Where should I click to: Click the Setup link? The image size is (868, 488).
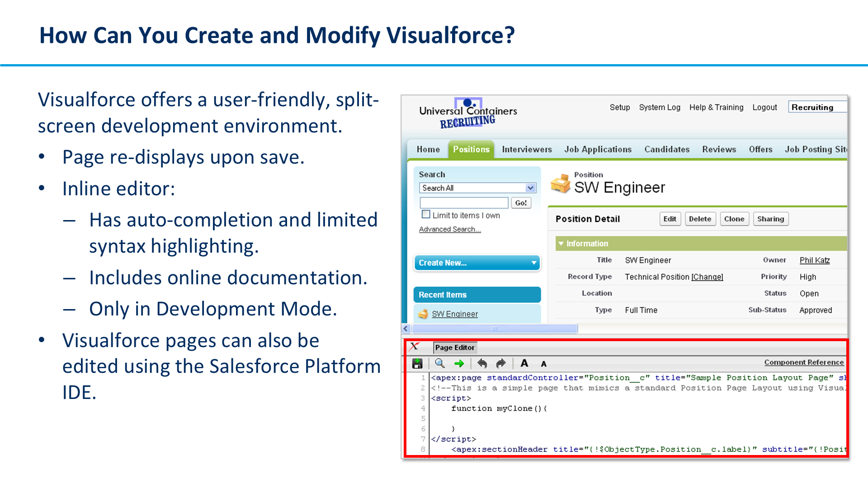[619, 107]
